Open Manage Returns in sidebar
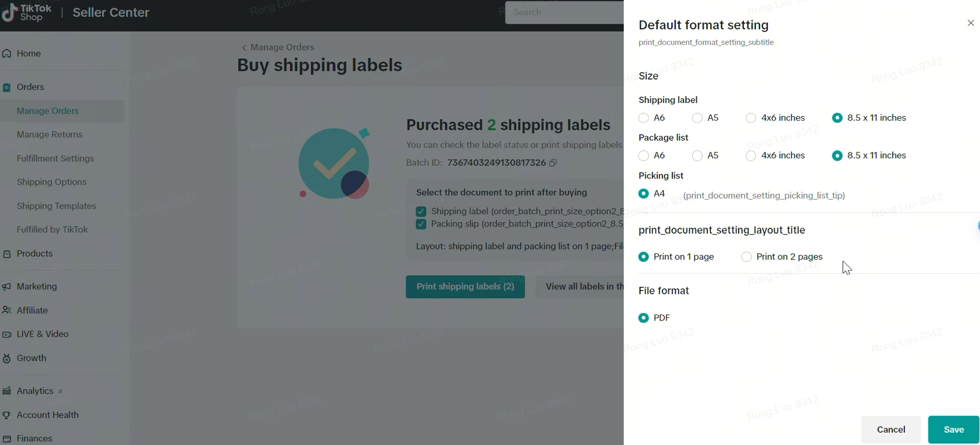The image size is (980, 445). click(50, 135)
